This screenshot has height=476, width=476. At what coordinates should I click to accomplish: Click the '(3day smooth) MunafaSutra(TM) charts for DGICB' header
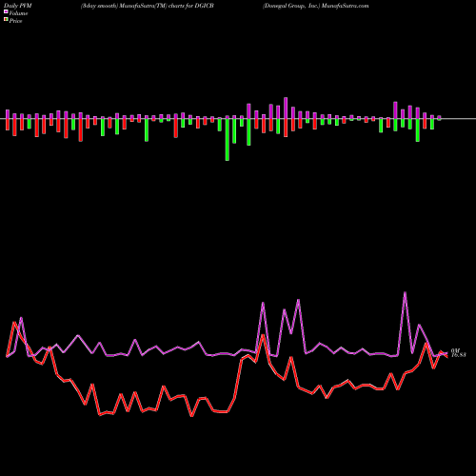148,6
